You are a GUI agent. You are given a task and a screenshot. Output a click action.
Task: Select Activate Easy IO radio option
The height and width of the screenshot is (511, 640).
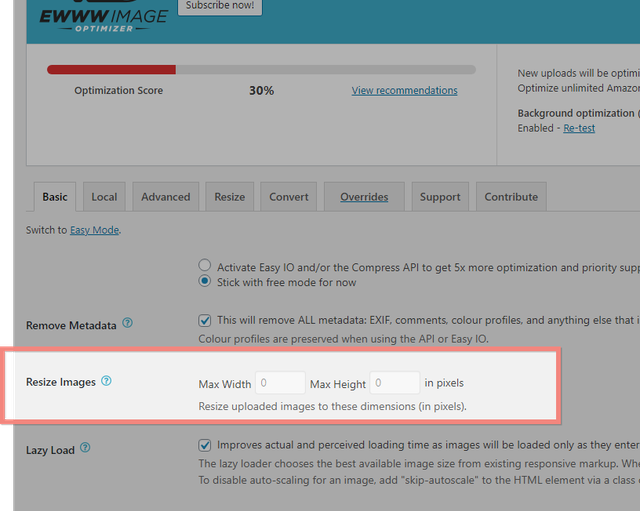[x=204, y=265]
